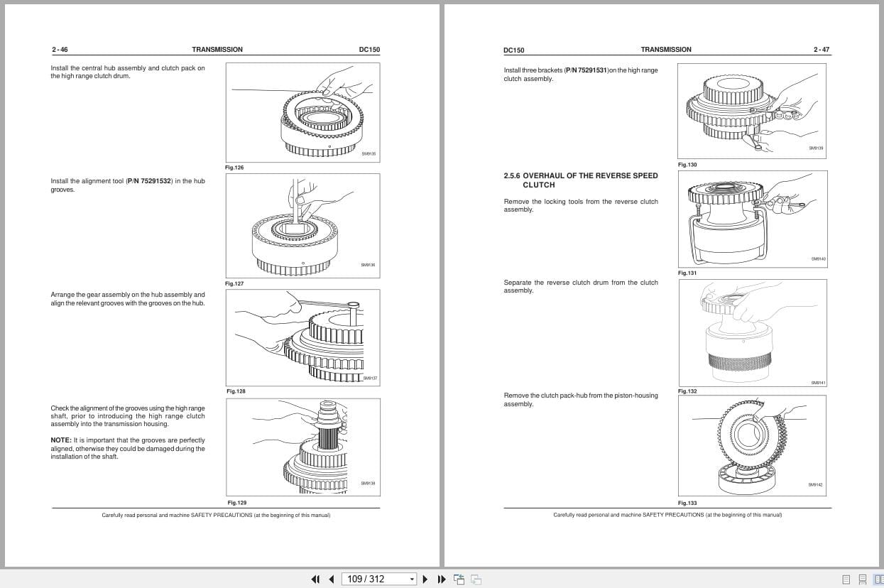Select the continuous scrolling view icon
884x588 pixels.
[x=863, y=579]
